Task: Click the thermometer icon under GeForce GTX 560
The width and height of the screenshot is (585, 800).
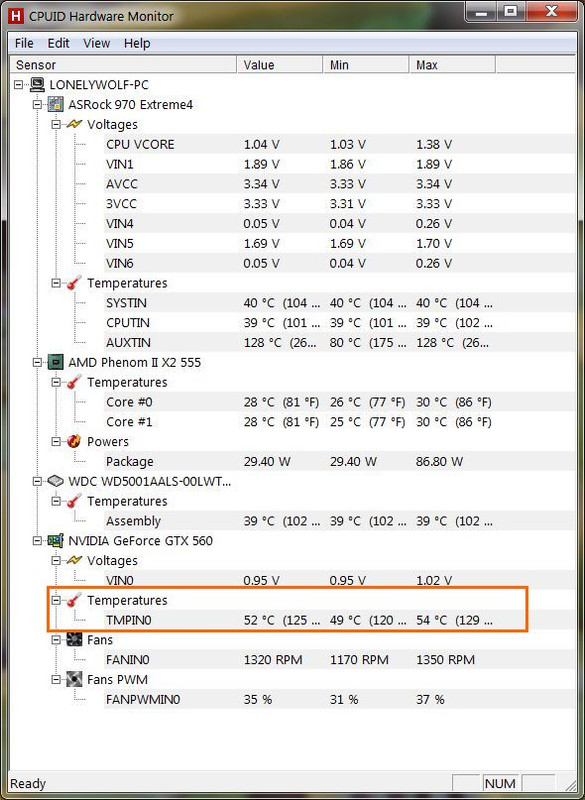Action: coord(74,600)
